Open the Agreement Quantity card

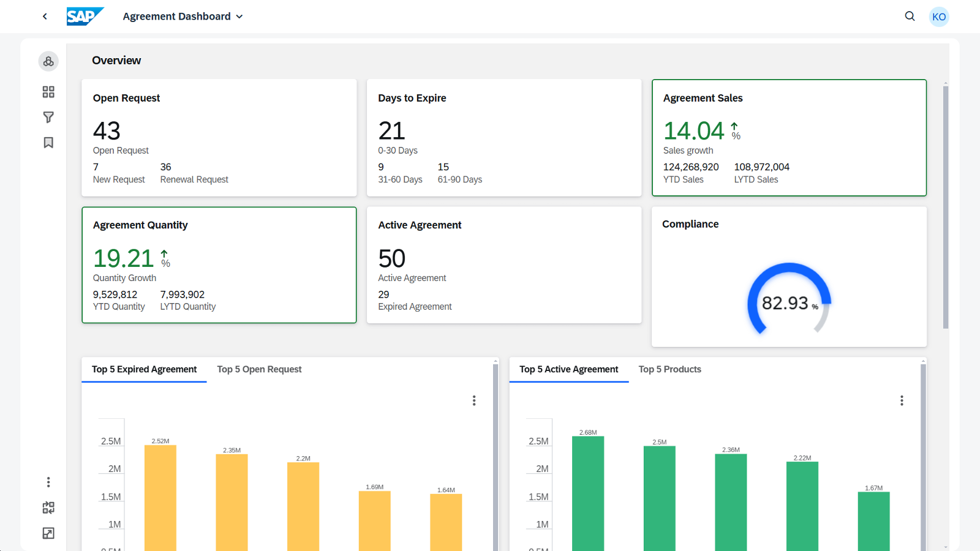pos(219,264)
